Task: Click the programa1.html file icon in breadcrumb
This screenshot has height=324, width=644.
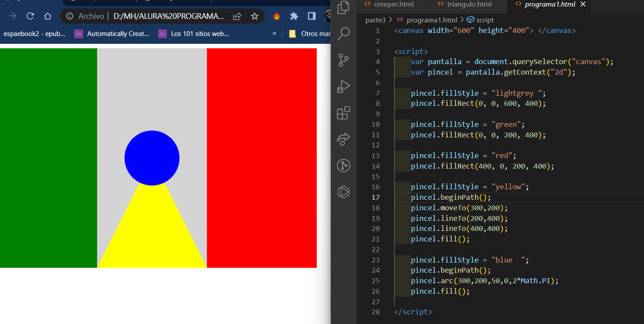Action: (400, 20)
